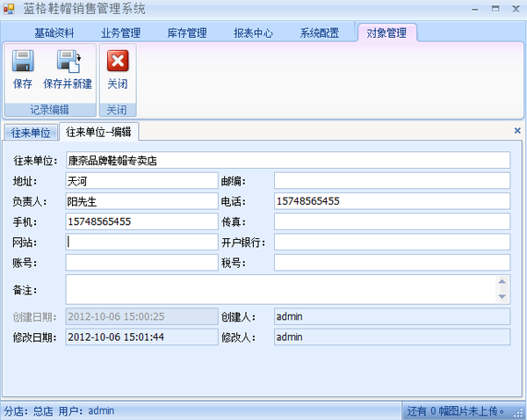Click the 地址 address field
The height and width of the screenshot is (420, 527).
coord(141,181)
